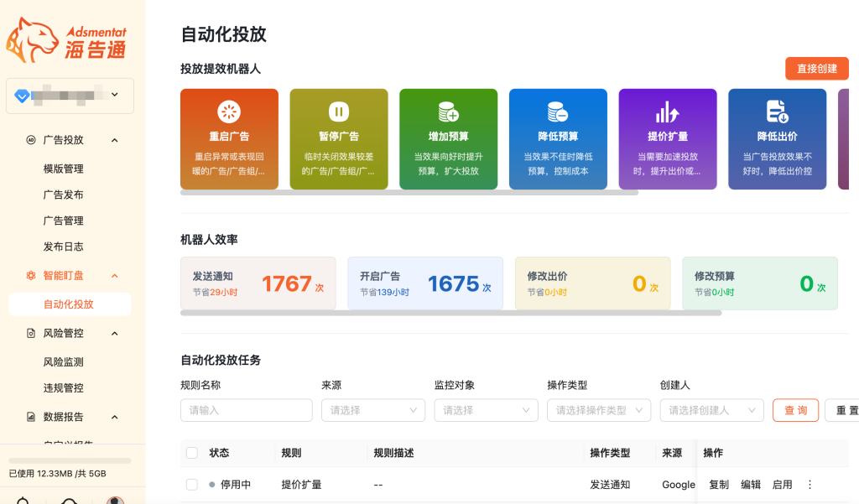Expand the 操作类型 select box
This screenshot has height=504, width=859.
pyautogui.click(x=599, y=410)
